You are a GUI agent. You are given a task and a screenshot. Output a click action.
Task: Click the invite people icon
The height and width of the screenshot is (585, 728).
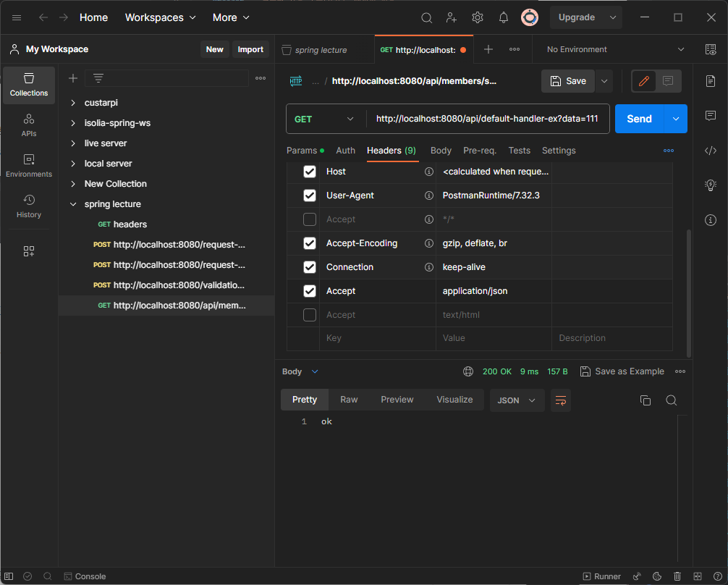pos(452,17)
